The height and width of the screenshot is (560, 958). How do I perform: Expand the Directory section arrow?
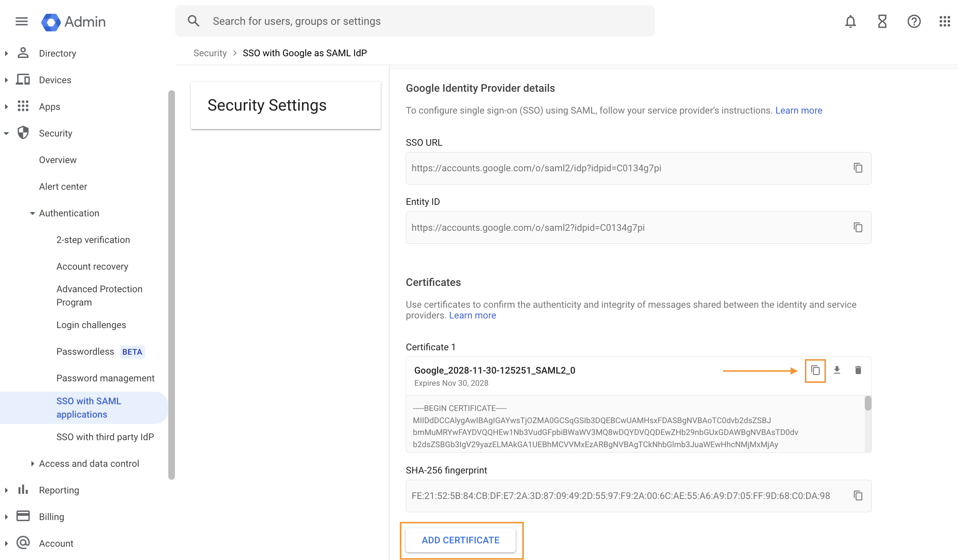pos(6,54)
